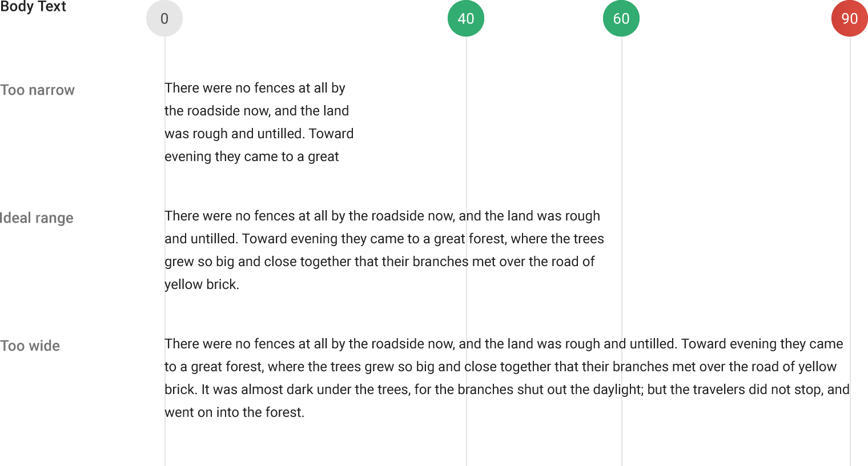This screenshot has height=466, width=868.
Task: Click first line of the Too wide paragraph
Action: 504,344
